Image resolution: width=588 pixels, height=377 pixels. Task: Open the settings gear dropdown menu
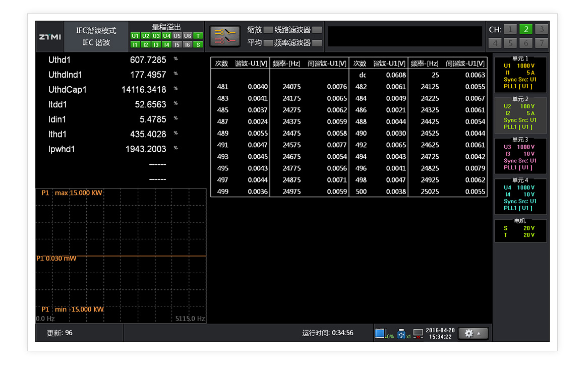click(473, 334)
